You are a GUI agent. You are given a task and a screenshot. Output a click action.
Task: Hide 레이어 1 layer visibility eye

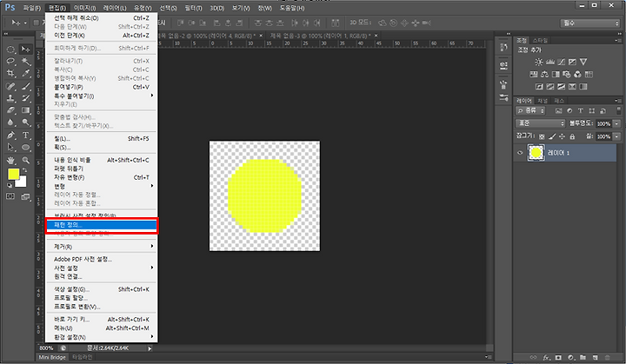click(x=520, y=153)
